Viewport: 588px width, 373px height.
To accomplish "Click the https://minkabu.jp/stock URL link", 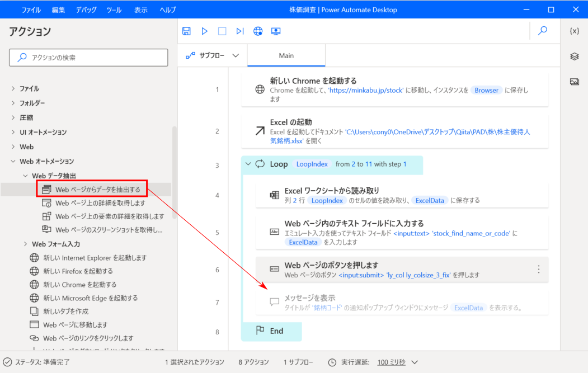I will coord(366,91).
